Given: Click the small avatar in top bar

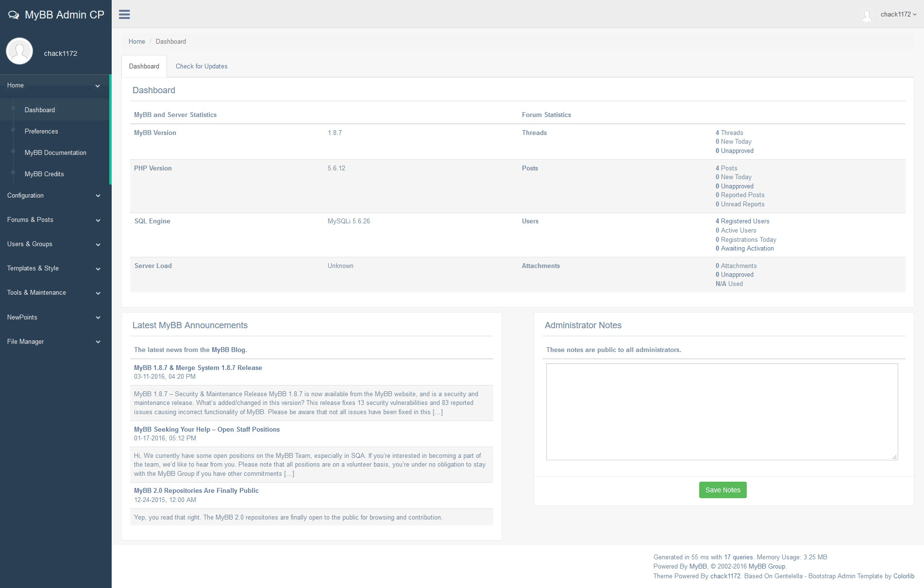Looking at the screenshot, I should click(x=867, y=15).
